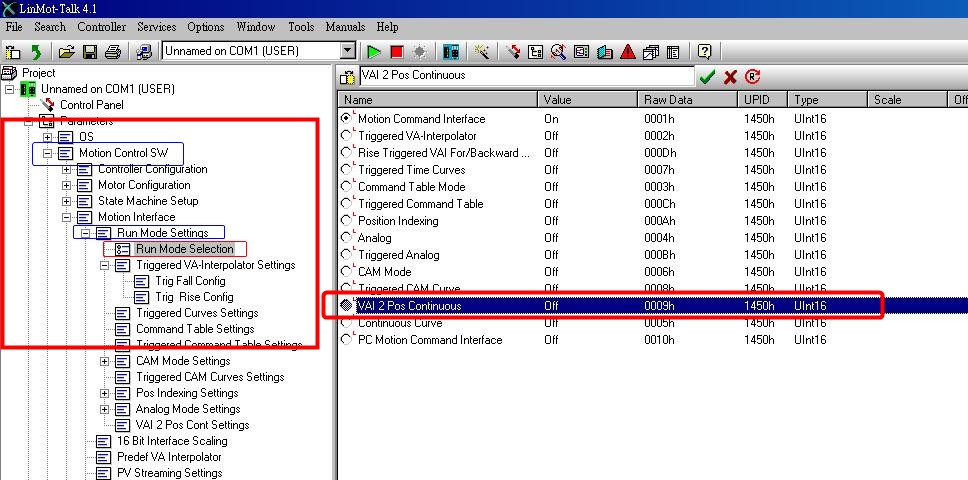Select the Position Indexing radio button

(x=346, y=220)
